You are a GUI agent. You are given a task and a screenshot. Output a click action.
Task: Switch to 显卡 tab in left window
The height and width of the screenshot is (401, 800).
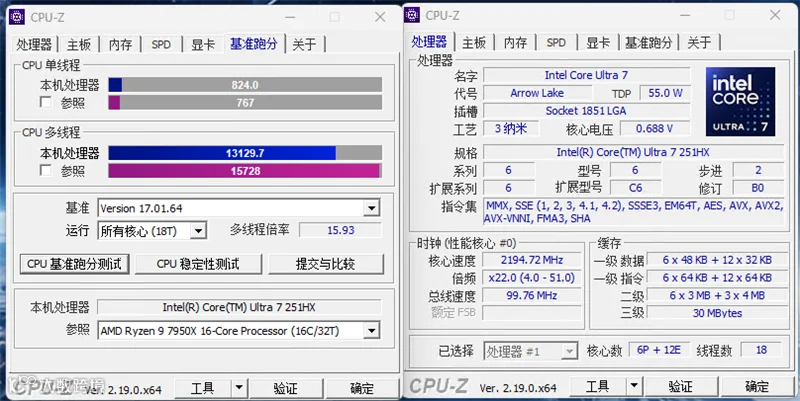[x=203, y=44]
